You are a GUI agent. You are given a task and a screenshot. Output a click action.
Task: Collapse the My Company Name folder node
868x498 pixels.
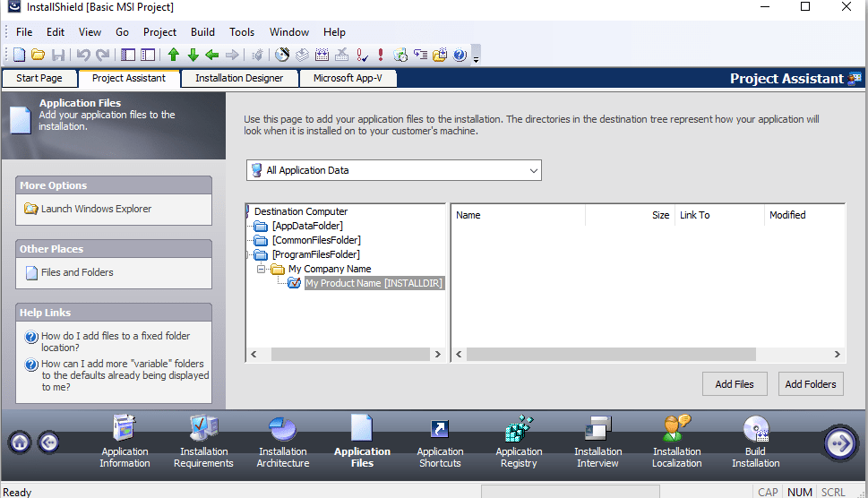click(261, 269)
